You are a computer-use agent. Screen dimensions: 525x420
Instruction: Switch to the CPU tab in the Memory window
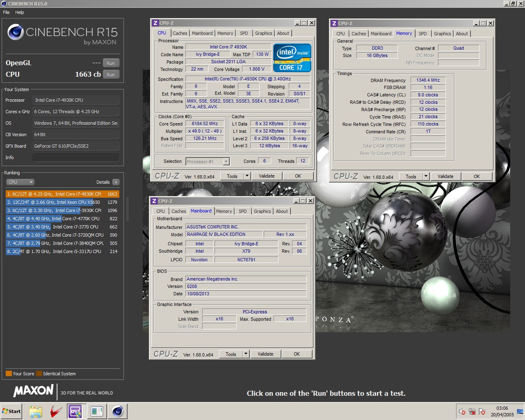point(341,34)
